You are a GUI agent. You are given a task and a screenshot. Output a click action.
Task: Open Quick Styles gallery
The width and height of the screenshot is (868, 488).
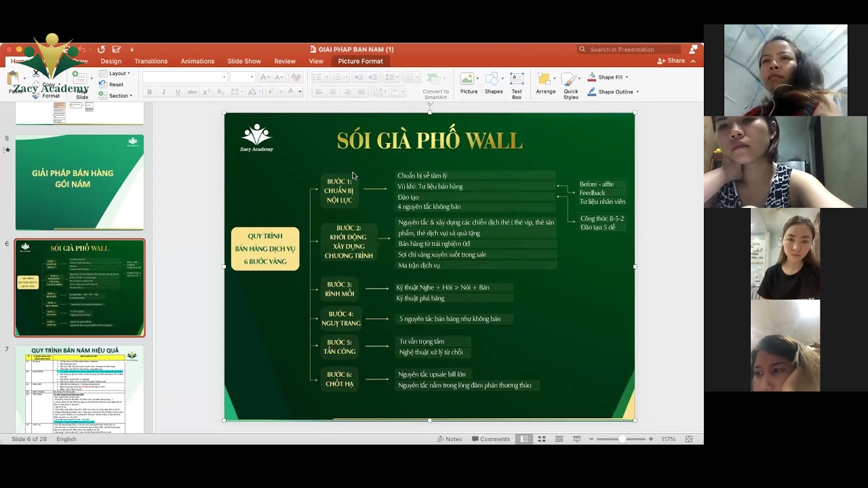[x=571, y=86]
